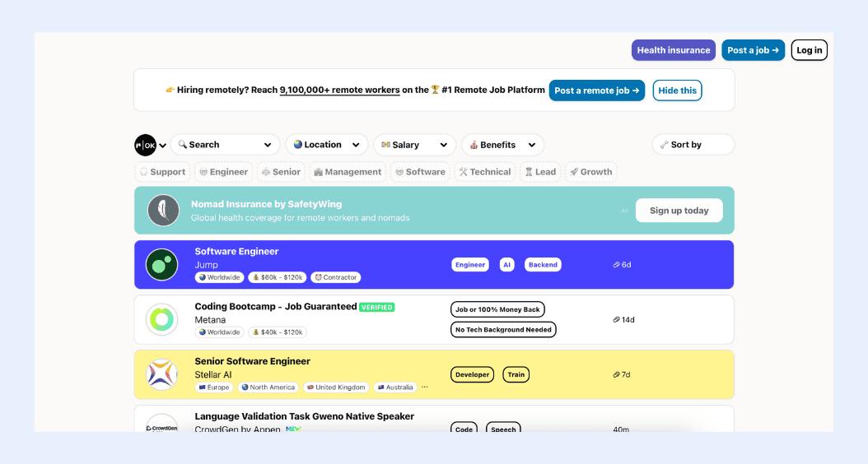Click the $40k - $120k salary tag

tap(278, 332)
